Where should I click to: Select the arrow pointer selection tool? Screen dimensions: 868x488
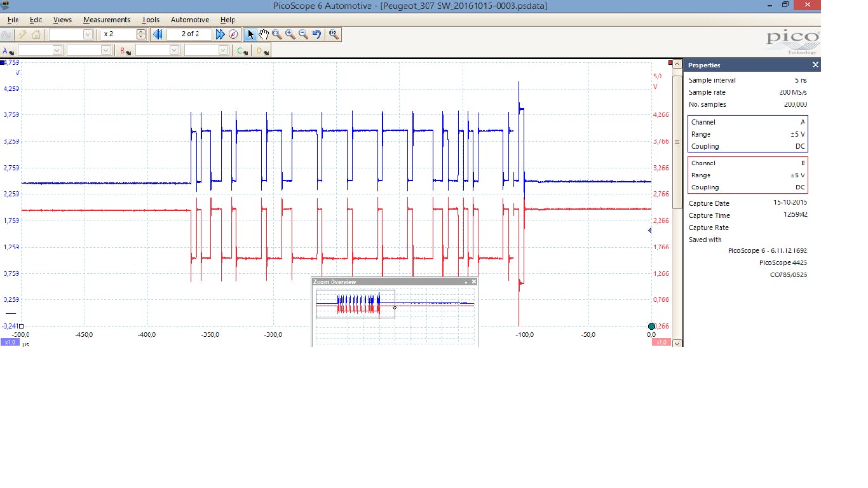pos(250,34)
